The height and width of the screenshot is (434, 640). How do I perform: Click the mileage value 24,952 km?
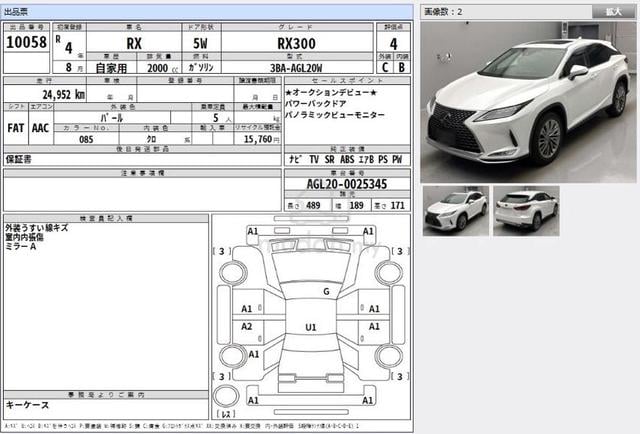[64, 95]
